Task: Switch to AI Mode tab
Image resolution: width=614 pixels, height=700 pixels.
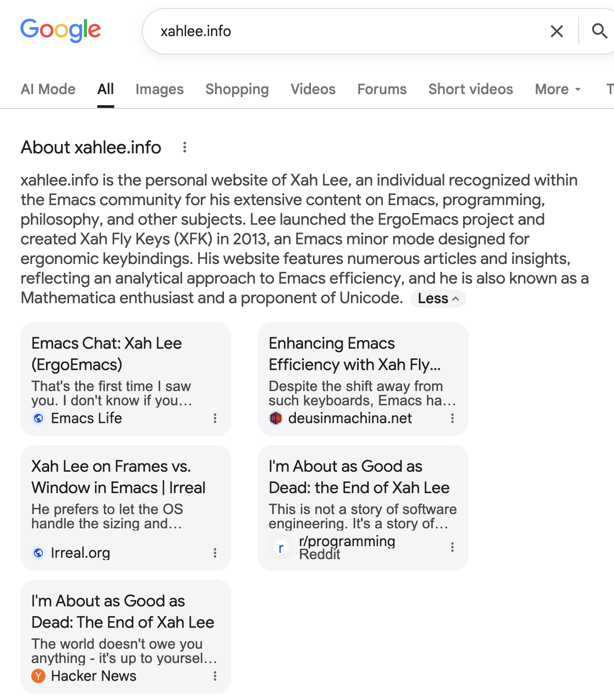Action: tap(48, 89)
